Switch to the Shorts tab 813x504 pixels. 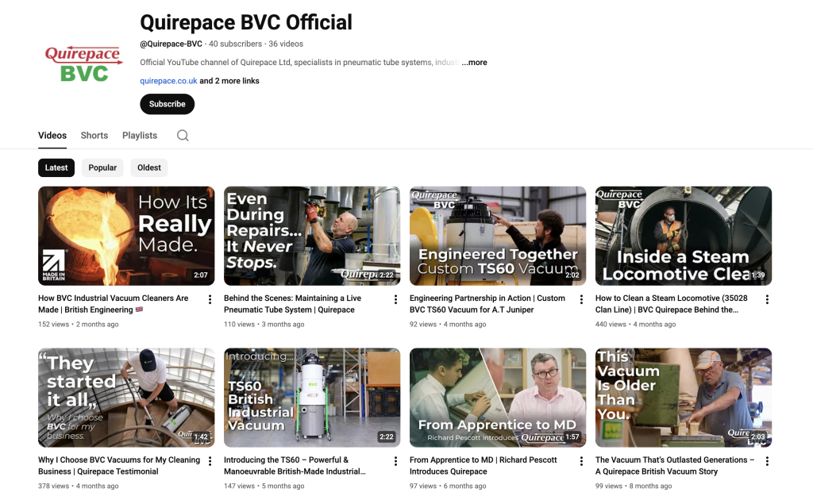point(94,135)
